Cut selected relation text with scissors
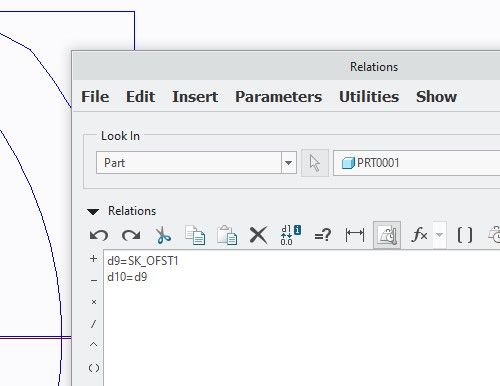The width and height of the screenshot is (500, 386). [x=163, y=235]
